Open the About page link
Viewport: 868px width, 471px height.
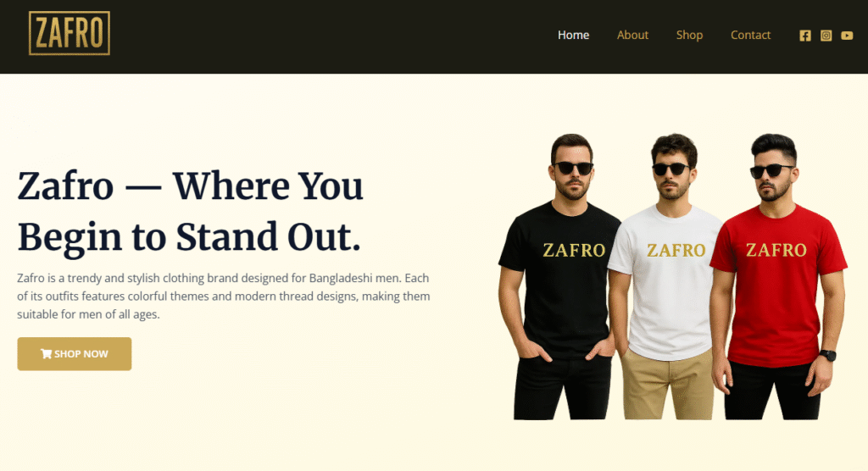click(x=632, y=35)
